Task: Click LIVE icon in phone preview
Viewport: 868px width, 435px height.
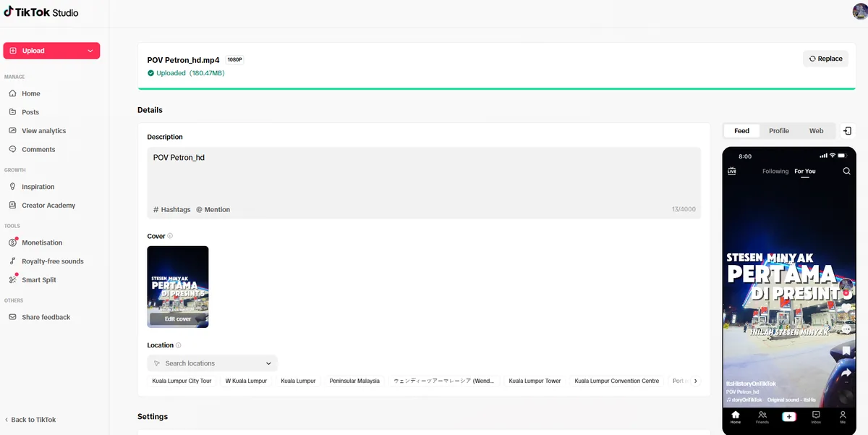Action: [x=732, y=172]
